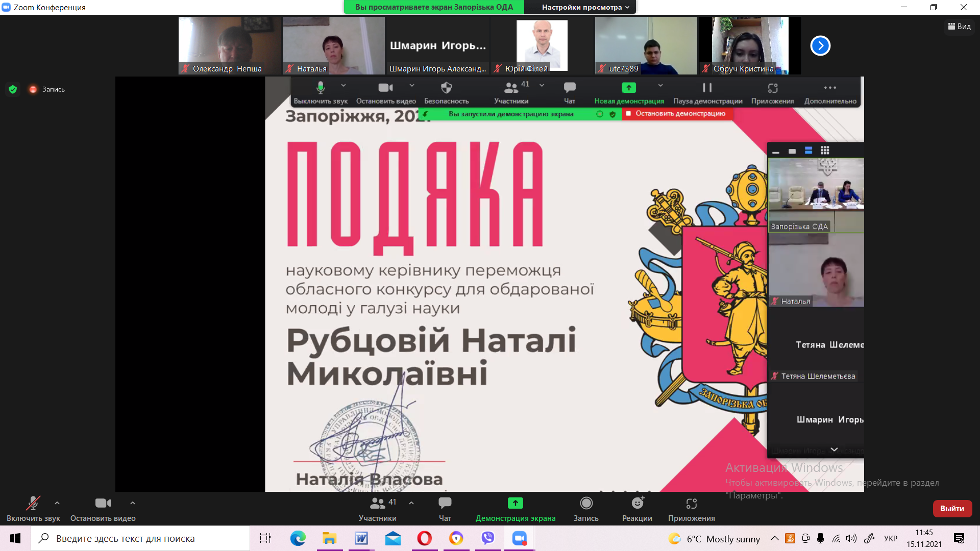Open Viber from the Windows taskbar
The height and width of the screenshot is (551, 980).
(488, 538)
